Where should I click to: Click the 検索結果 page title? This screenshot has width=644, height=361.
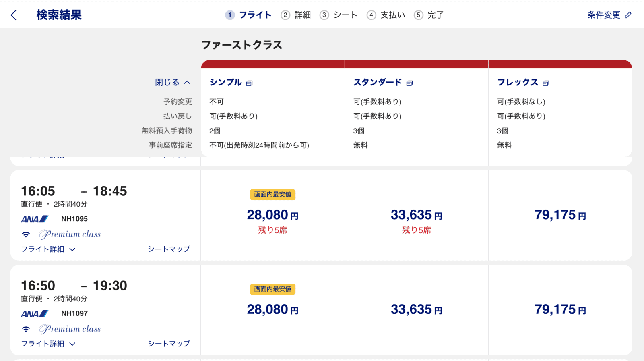[59, 15]
